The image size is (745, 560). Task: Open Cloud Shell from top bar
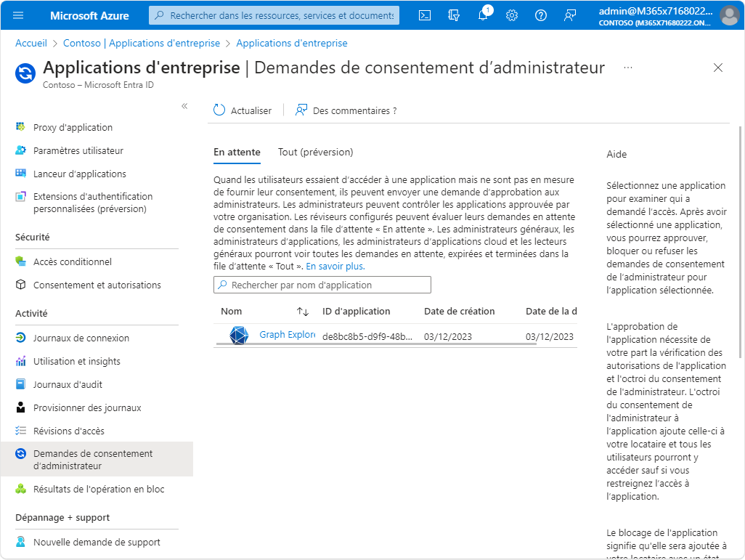[x=425, y=15]
